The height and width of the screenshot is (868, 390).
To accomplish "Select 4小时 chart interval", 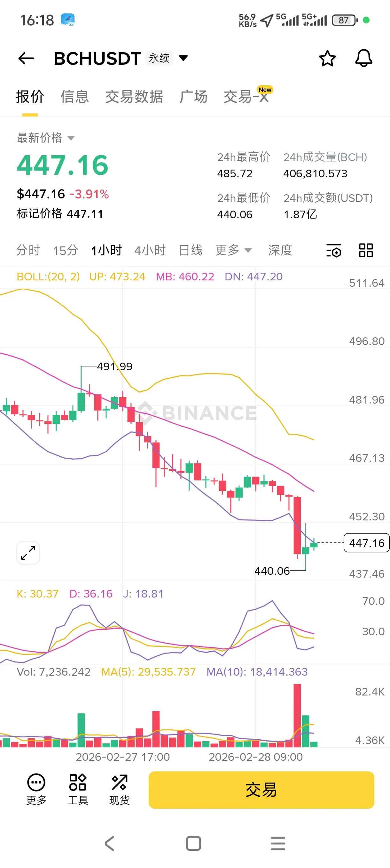I will (150, 250).
